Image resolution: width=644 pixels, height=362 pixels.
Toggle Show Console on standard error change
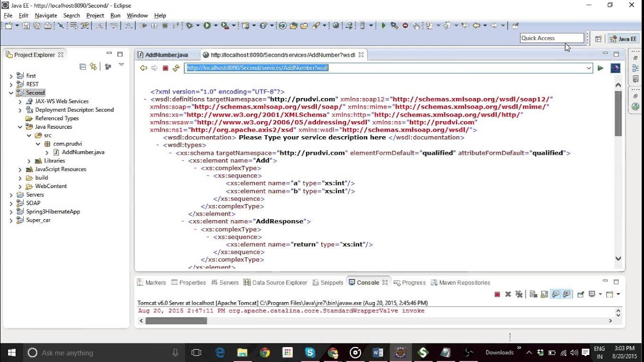click(567, 294)
